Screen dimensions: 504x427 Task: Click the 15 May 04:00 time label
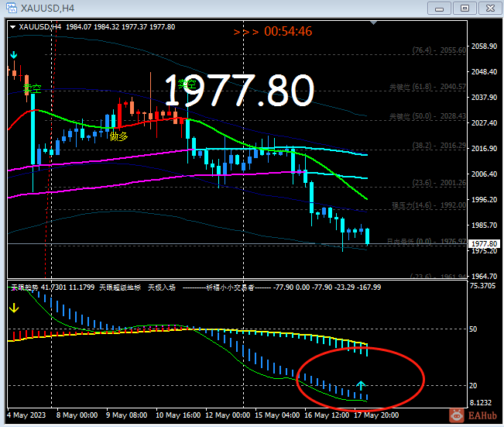(277, 415)
